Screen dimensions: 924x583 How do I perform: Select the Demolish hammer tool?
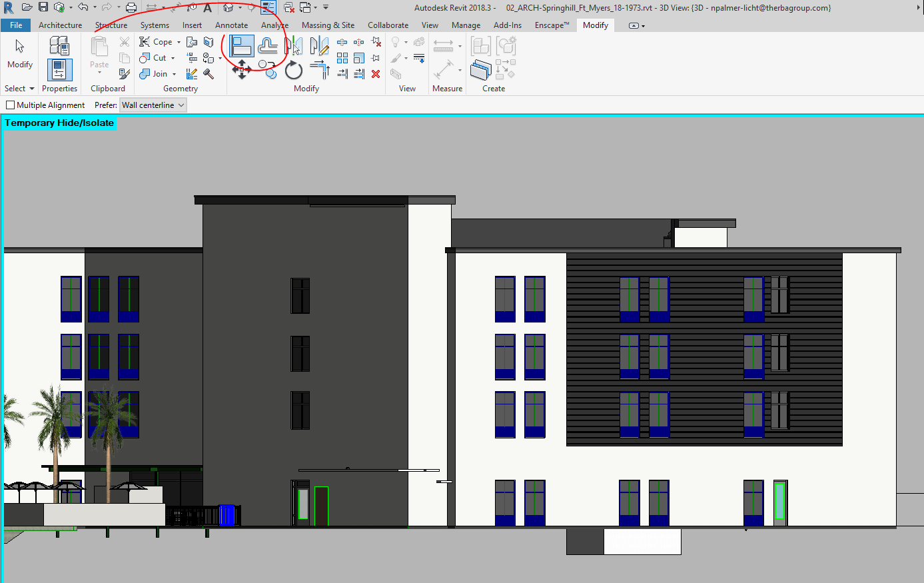point(209,74)
